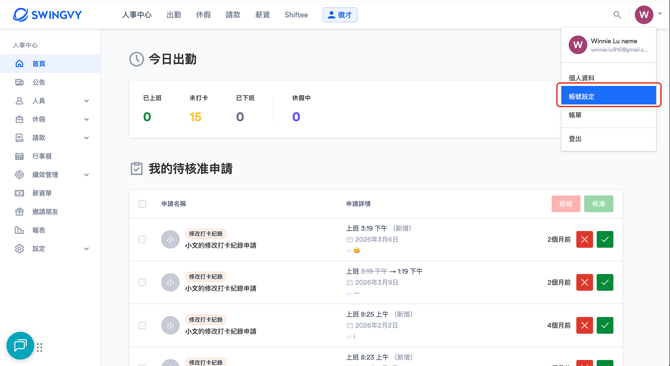This screenshot has height=366, width=670.
Task: Click the briefcase icon beside 休假
Action: click(x=19, y=119)
